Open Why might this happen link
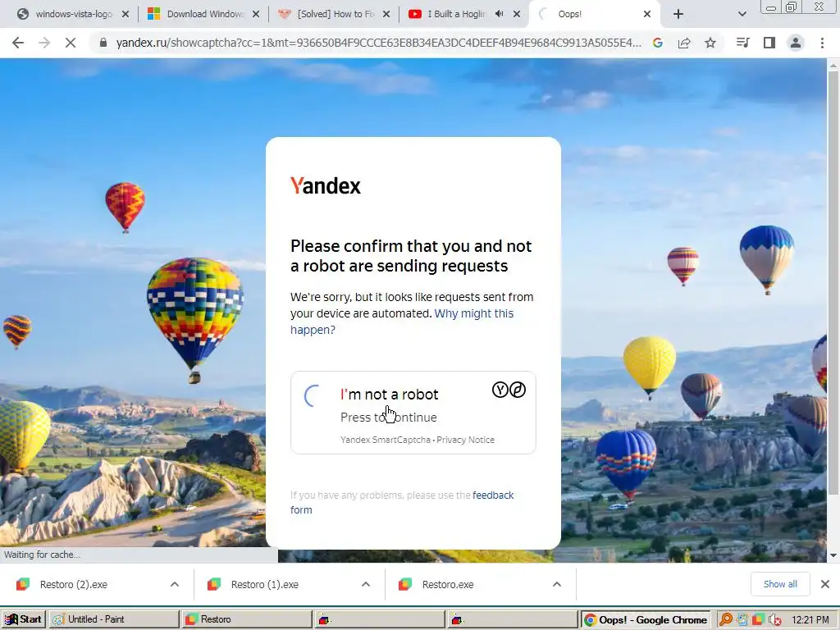840x630 pixels. coord(402,322)
